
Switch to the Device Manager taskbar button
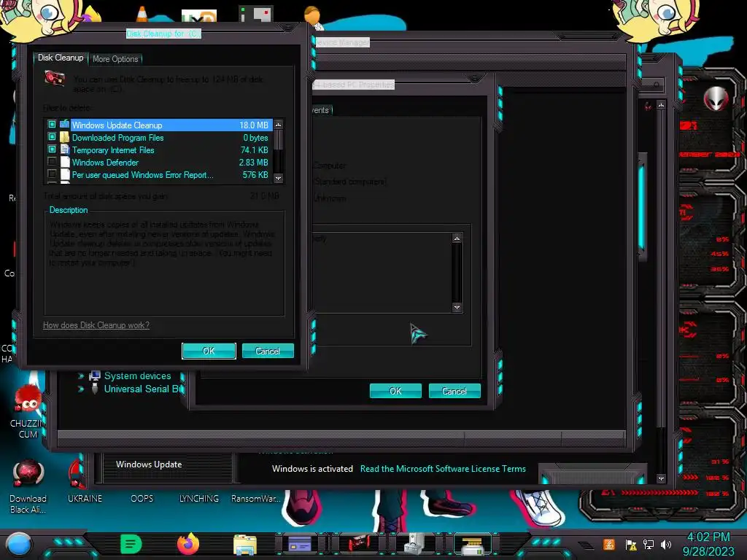(x=414, y=544)
